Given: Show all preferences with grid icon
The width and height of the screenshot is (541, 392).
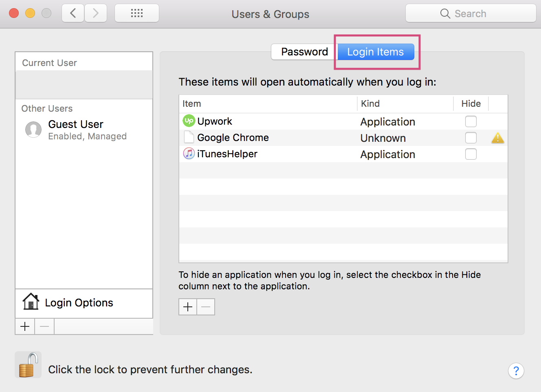Looking at the screenshot, I should tap(137, 13).
